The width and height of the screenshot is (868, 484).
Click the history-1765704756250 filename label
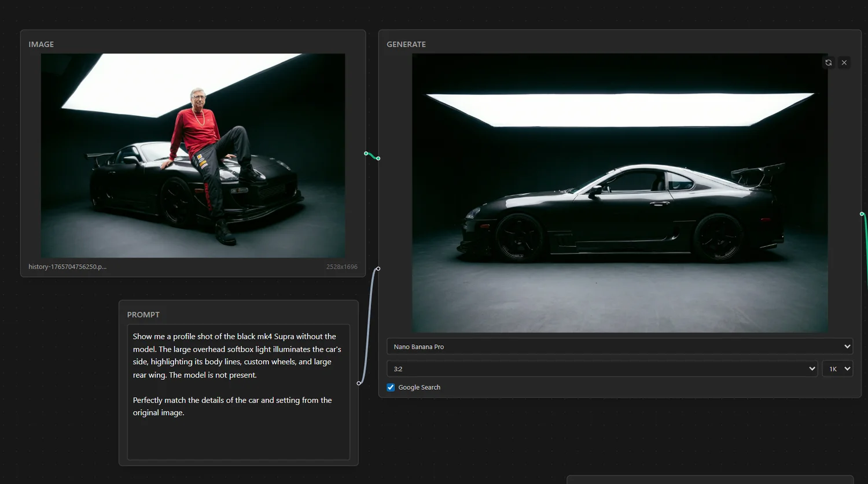[x=67, y=267]
